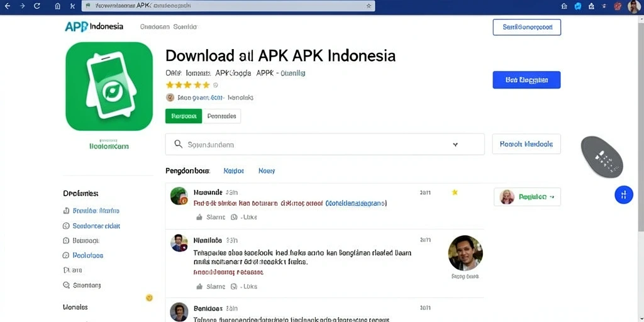The image size is (644, 322).
Task: Open the browser home icon
Action: [x=58, y=6]
